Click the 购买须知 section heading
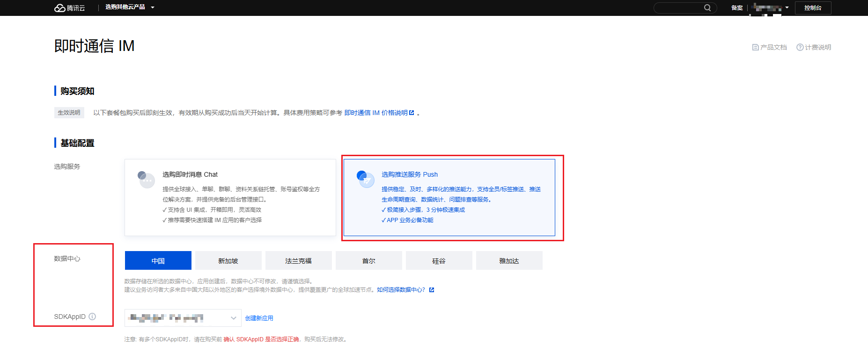Screen dimensions: 868x360 [x=77, y=91]
